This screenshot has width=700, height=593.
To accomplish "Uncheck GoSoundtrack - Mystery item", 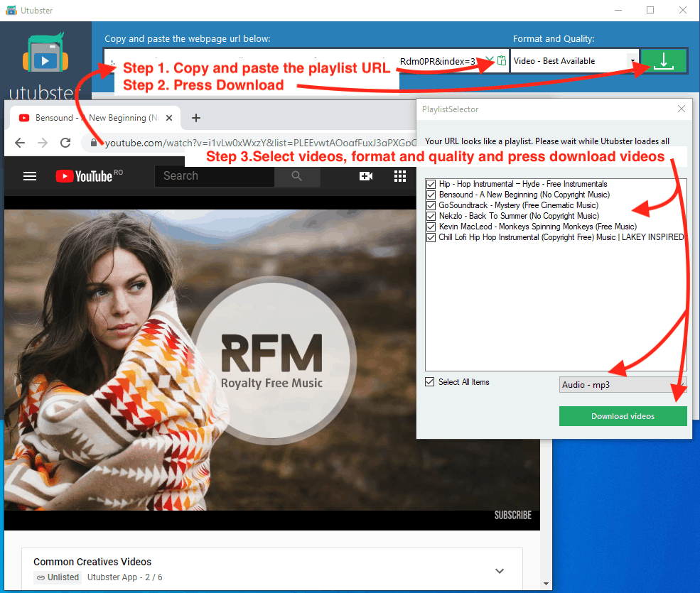I will click(x=431, y=205).
